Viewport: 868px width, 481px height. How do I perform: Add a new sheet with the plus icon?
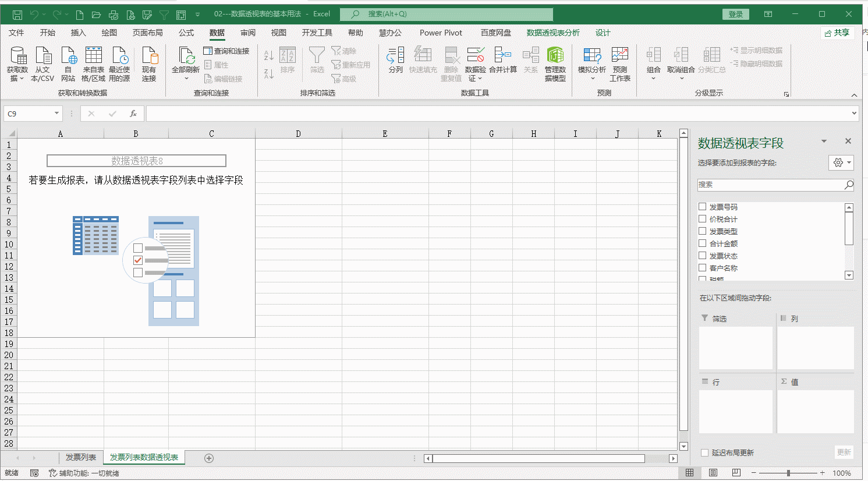[209, 458]
